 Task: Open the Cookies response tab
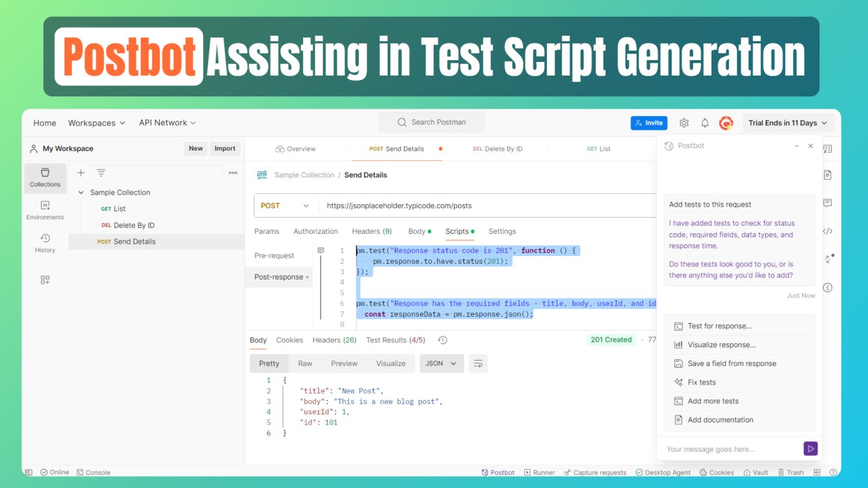click(290, 340)
